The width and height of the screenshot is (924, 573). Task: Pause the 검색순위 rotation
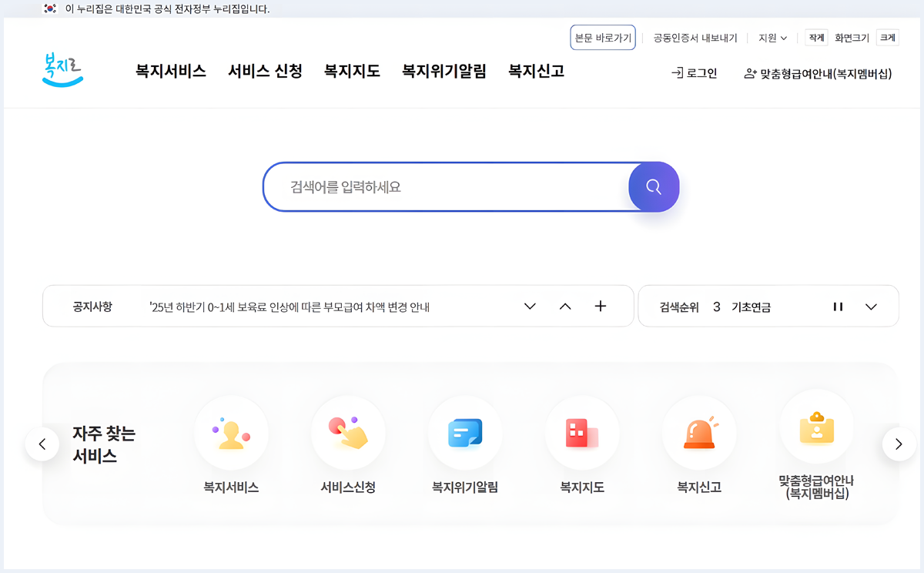(x=838, y=306)
